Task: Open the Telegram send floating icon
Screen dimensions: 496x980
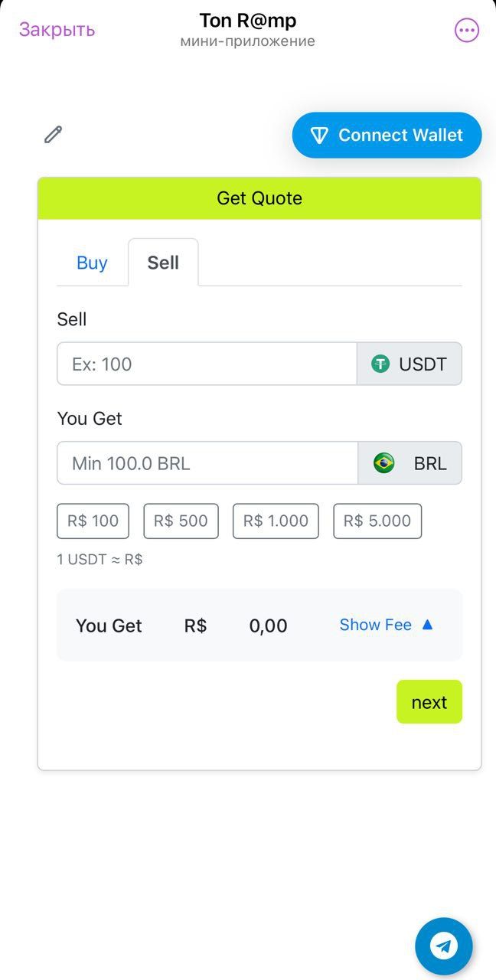Action: [x=444, y=946]
